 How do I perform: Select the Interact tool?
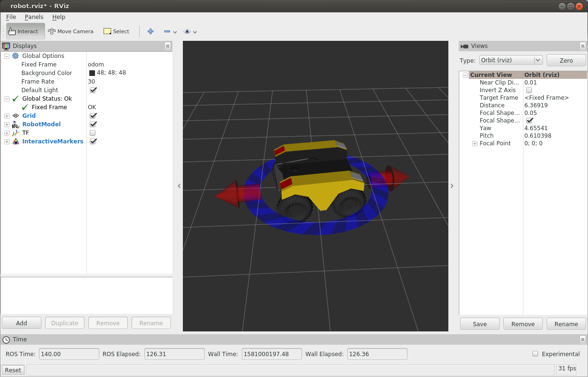click(x=26, y=31)
